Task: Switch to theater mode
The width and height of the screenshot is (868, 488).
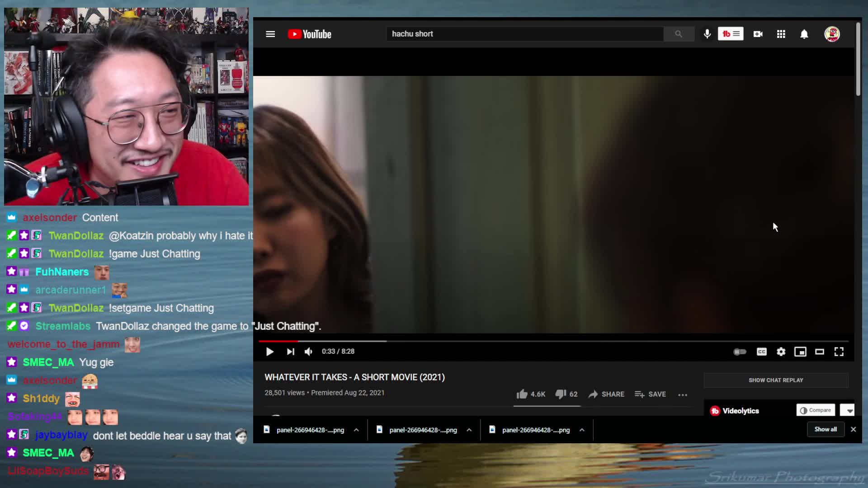Action: pos(820,352)
